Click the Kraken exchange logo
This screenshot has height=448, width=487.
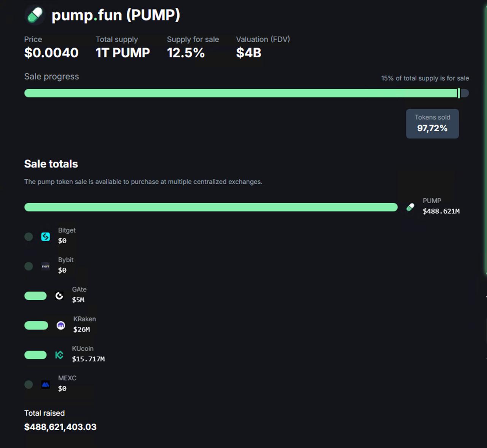pyautogui.click(x=61, y=325)
